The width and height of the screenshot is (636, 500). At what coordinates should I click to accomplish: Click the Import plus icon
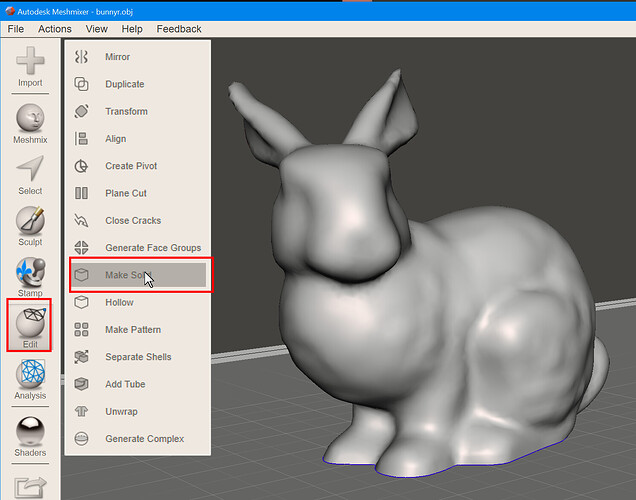(30, 61)
